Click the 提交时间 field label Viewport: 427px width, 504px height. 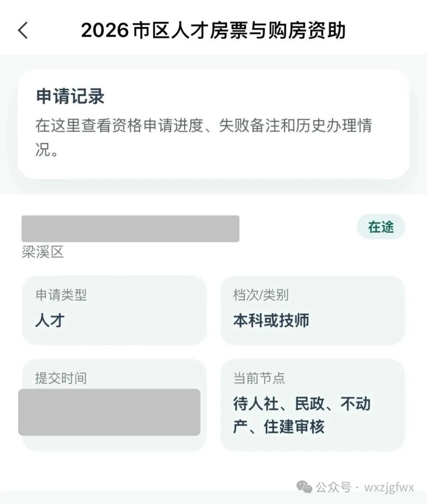click(x=61, y=378)
